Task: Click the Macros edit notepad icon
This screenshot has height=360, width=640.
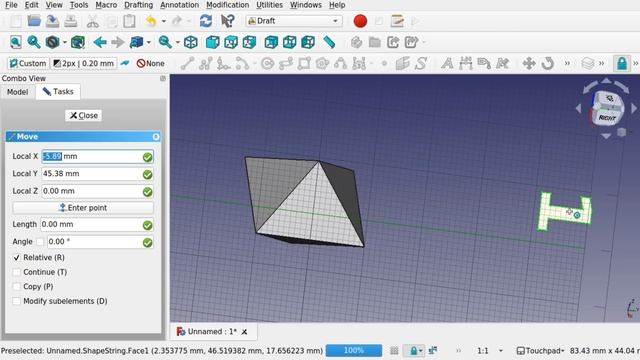Action: 397,21
